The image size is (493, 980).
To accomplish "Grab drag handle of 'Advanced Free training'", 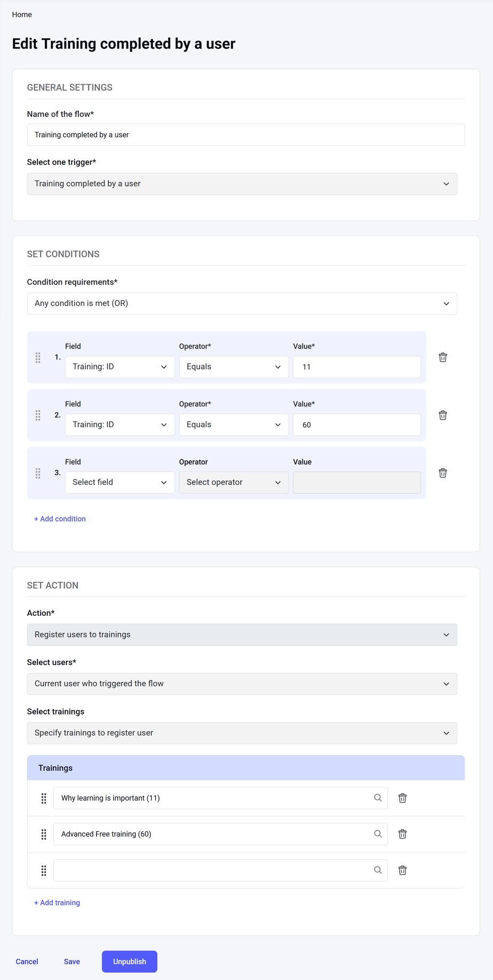I will tap(44, 834).
